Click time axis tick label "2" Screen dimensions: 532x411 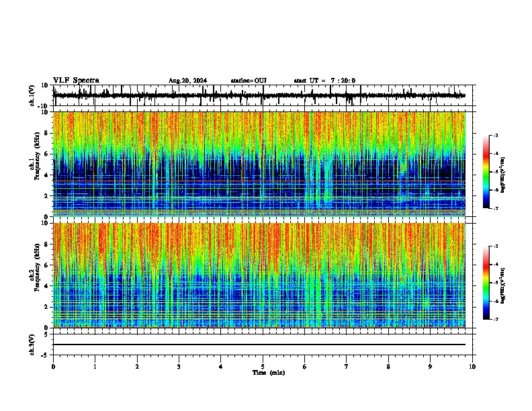coord(137,367)
